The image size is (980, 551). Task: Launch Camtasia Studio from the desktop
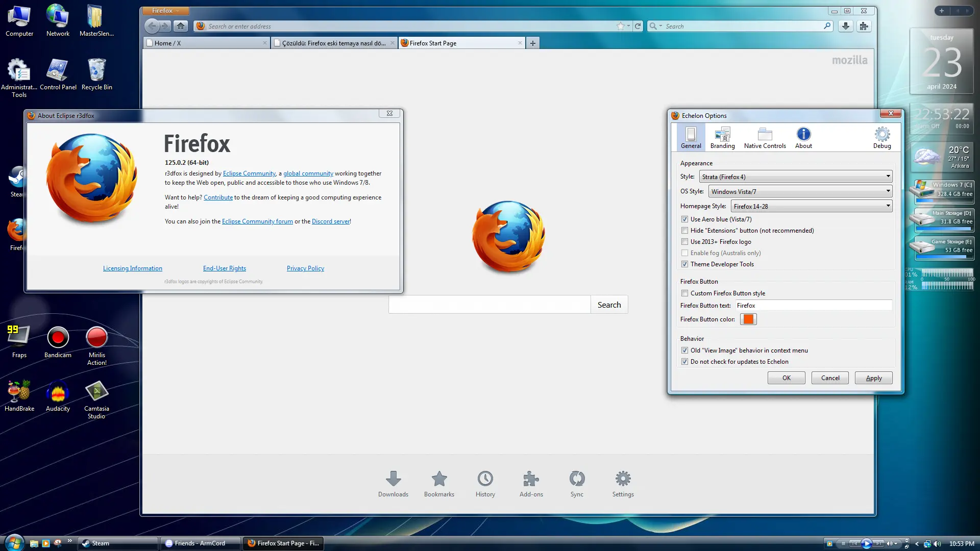(x=96, y=400)
